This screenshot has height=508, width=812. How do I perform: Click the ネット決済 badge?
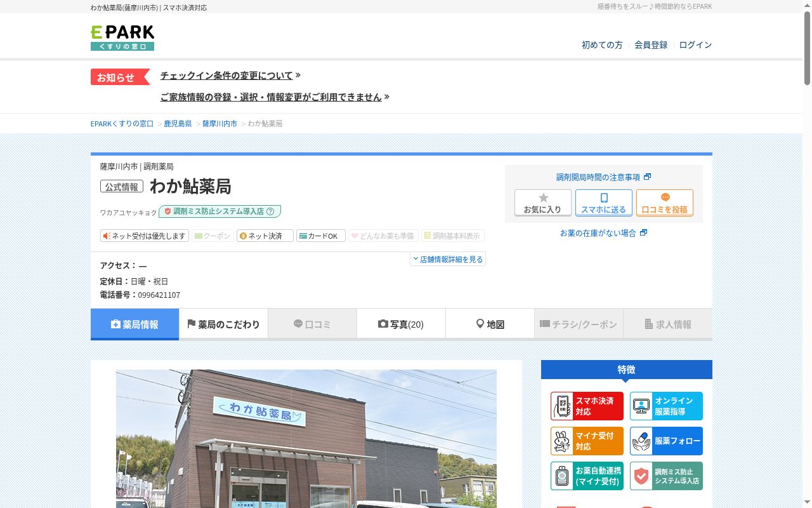[265, 236]
